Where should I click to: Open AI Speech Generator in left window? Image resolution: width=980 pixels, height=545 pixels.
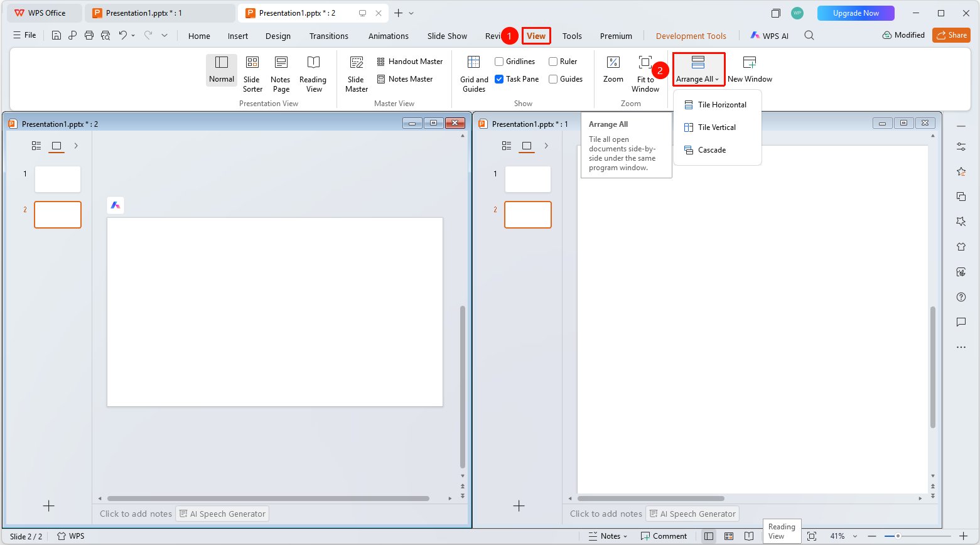(x=222, y=514)
